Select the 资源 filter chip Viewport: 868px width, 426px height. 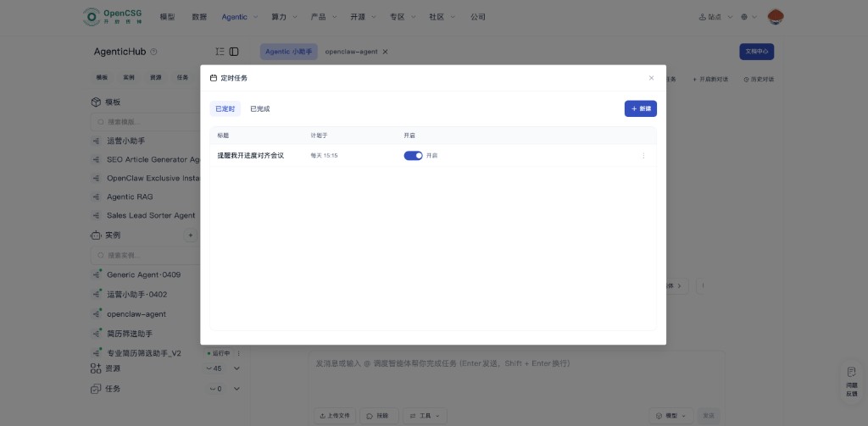[x=156, y=77]
